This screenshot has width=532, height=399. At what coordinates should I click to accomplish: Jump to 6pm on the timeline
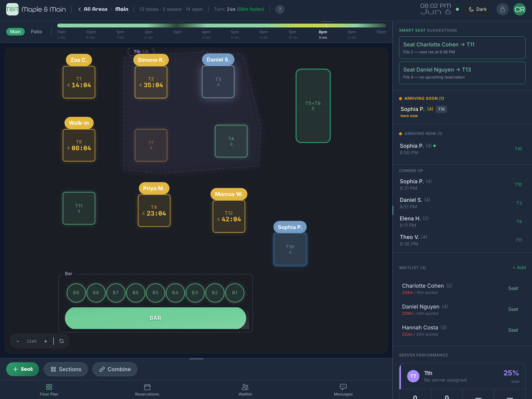click(x=264, y=34)
